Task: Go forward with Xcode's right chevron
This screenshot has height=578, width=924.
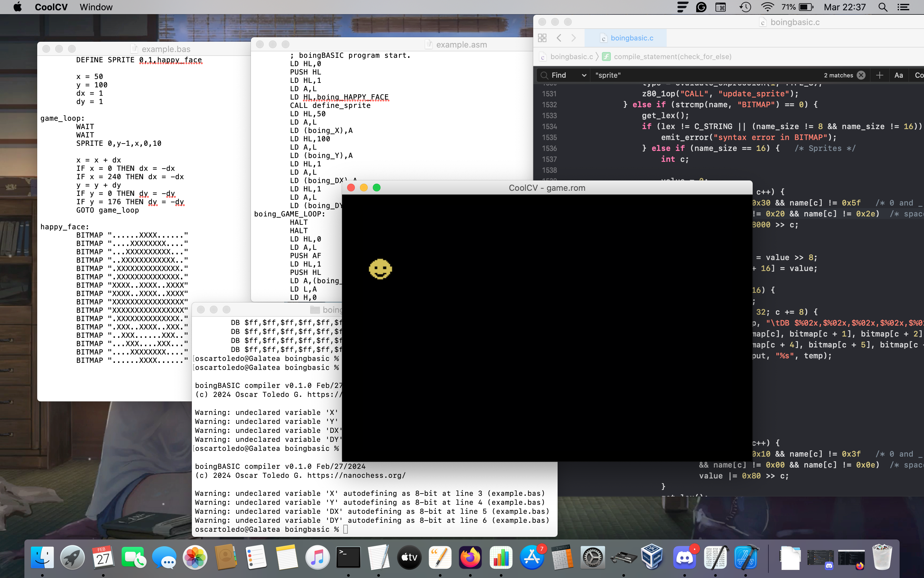Action: pyautogui.click(x=574, y=38)
